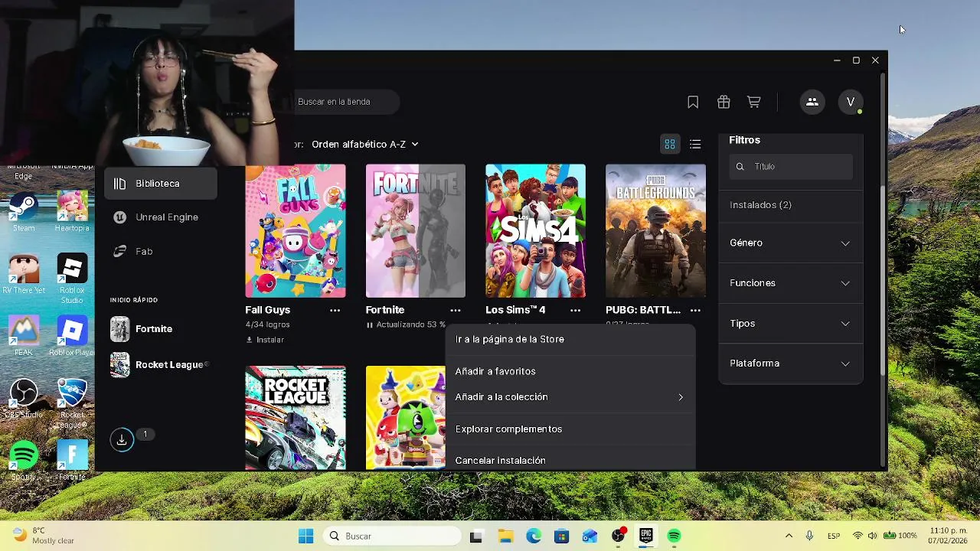
Task: Select the RV There Yet desktop shortcut
Action: point(24,274)
